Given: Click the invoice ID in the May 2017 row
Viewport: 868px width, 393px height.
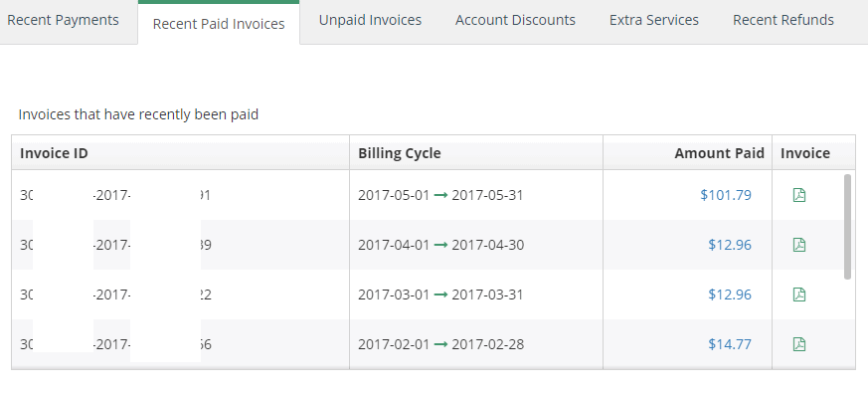Looking at the screenshot, I should coord(115,195).
